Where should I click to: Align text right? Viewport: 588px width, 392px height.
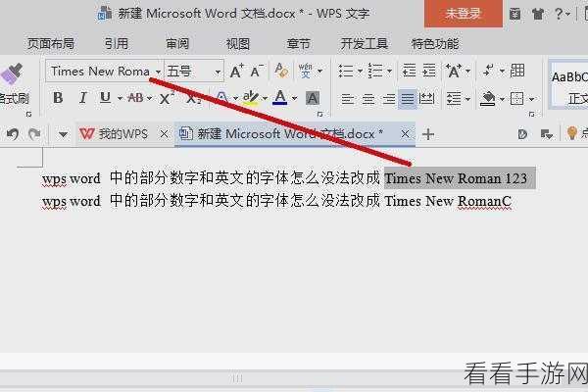click(x=388, y=99)
